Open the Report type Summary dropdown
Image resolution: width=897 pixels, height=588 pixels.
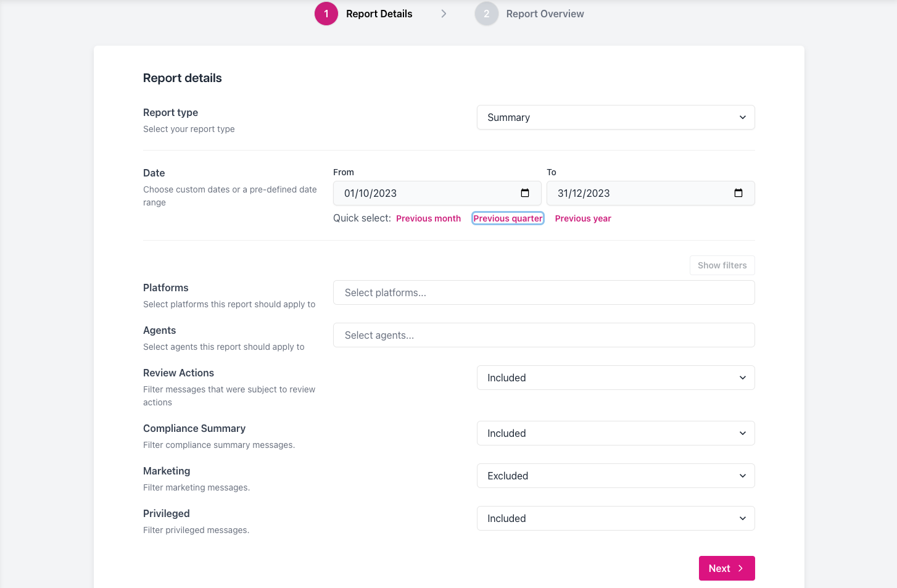tap(615, 117)
